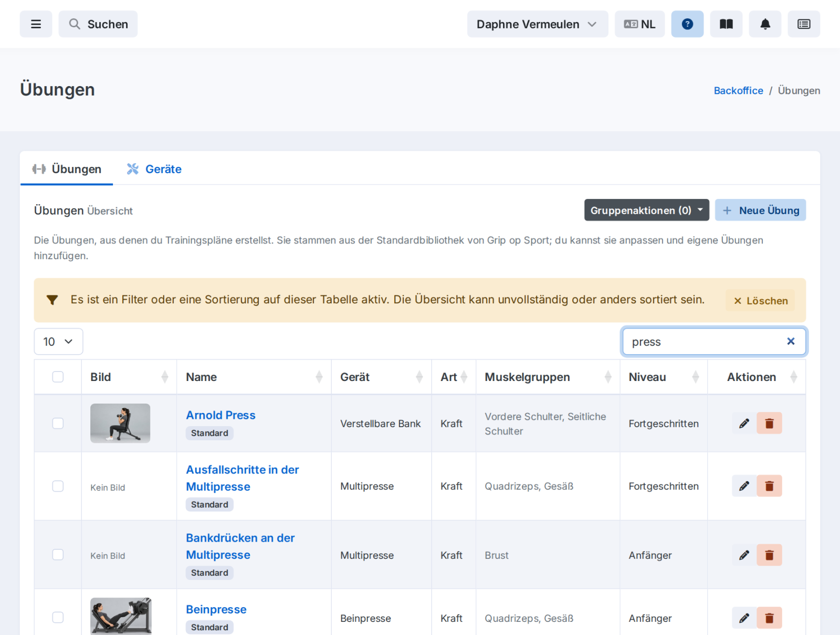
Task: Sort table by Gerät column
Action: point(381,377)
